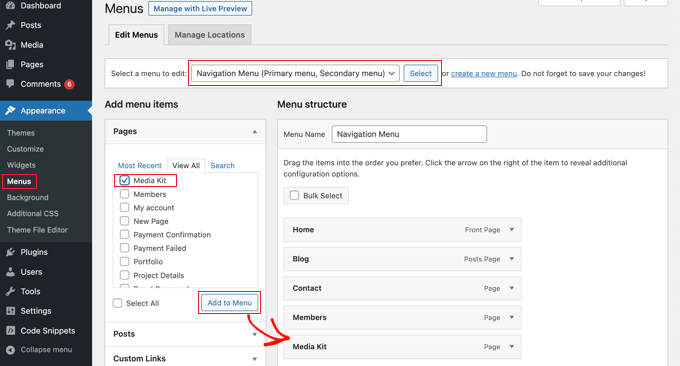Image resolution: width=680 pixels, height=366 pixels.
Task: Tick the Portfolio page checkbox
Action: tap(124, 261)
